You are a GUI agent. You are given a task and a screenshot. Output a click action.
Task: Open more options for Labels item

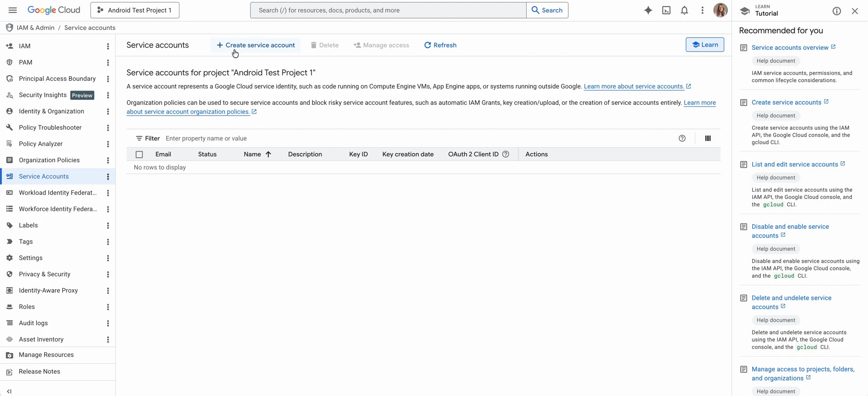tap(108, 225)
